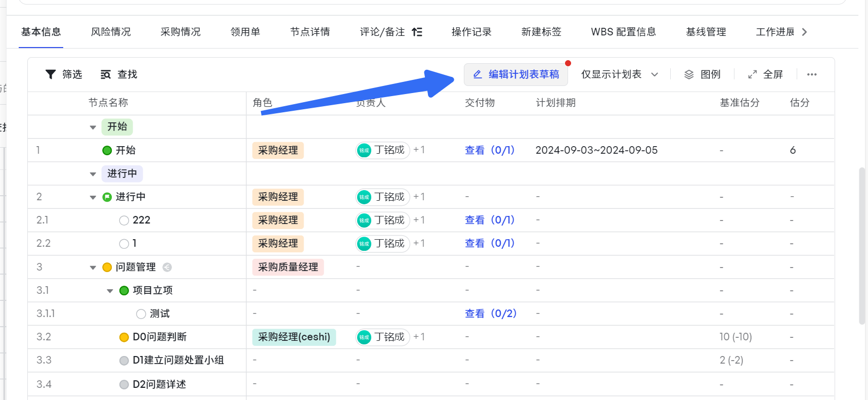Click the vertical scrollbar on the right

[x=862, y=245]
